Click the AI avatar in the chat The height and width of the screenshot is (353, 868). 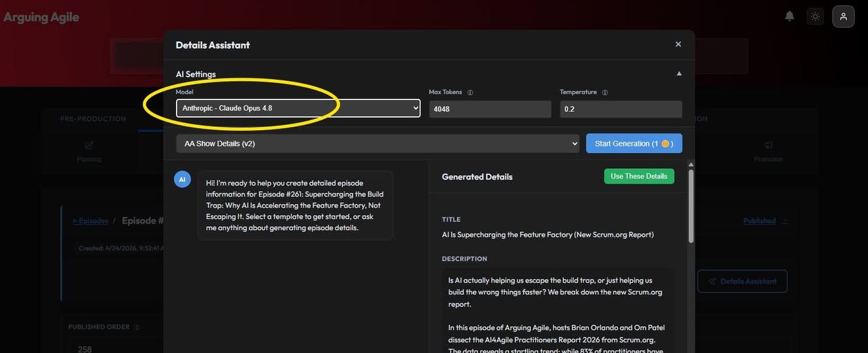coord(182,179)
